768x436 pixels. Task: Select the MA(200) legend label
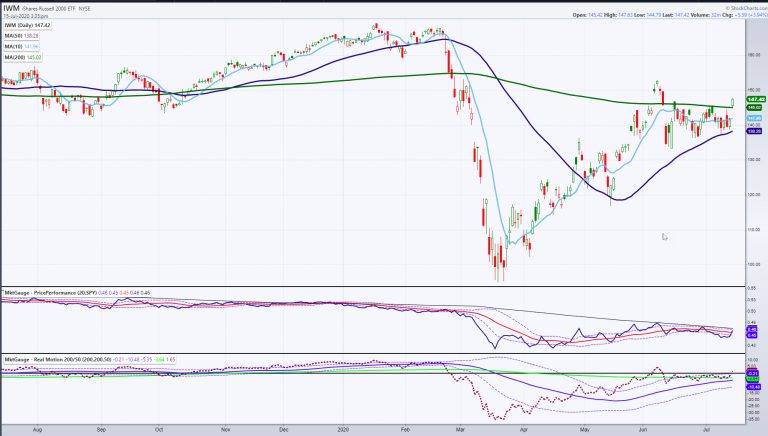23,57
